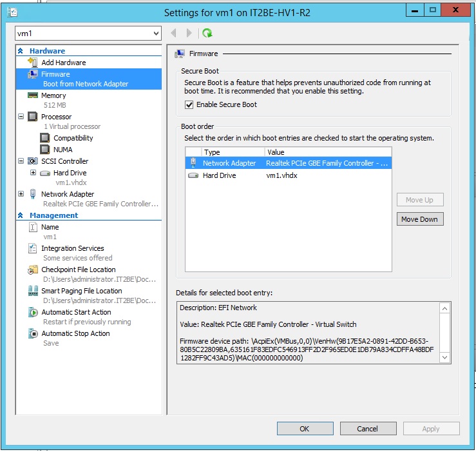Select Compatibility under Processor

point(73,138)
